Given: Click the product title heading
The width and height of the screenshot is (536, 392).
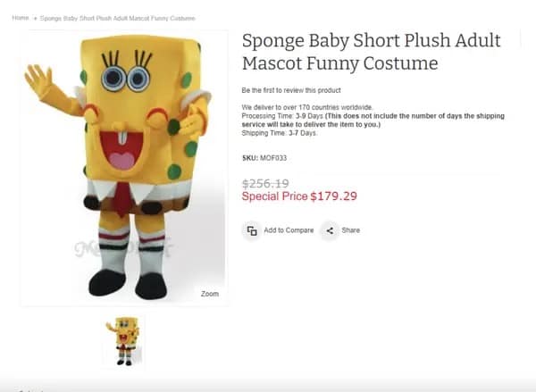Looking at the screenshot, I should (371, 52).
